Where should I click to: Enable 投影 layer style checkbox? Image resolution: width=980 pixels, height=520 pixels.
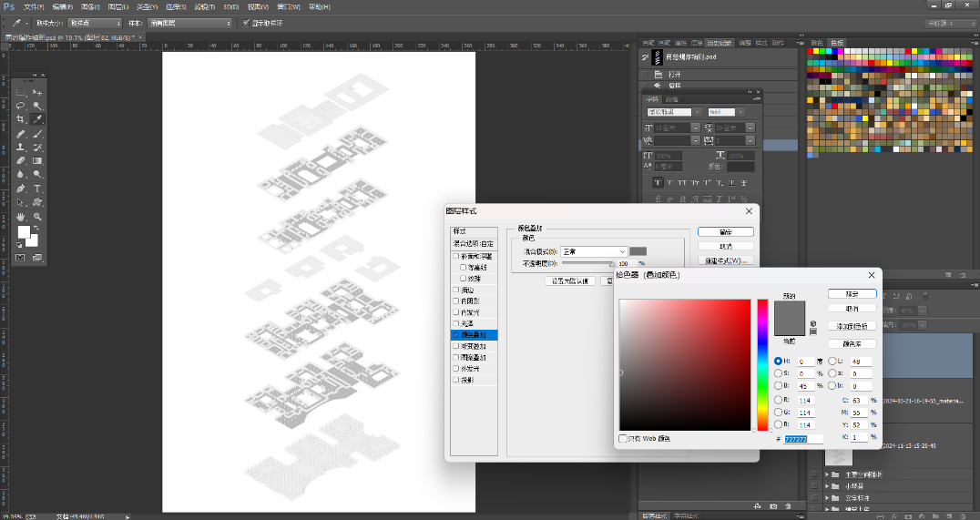click(455, 380)
